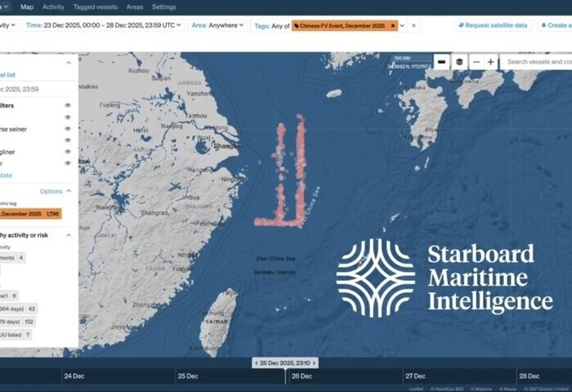Screen dimensions: 572x392
Task: Collapse the activity or risk section
Action: click(69, 235)
